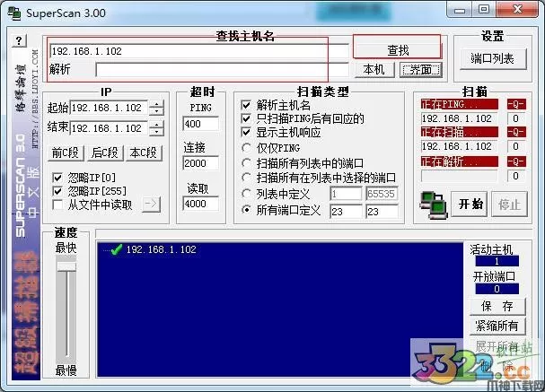This screenshot has height=392, width=545.
Task: Click the 查找 lookup button
Action: [x=397, y=50]
